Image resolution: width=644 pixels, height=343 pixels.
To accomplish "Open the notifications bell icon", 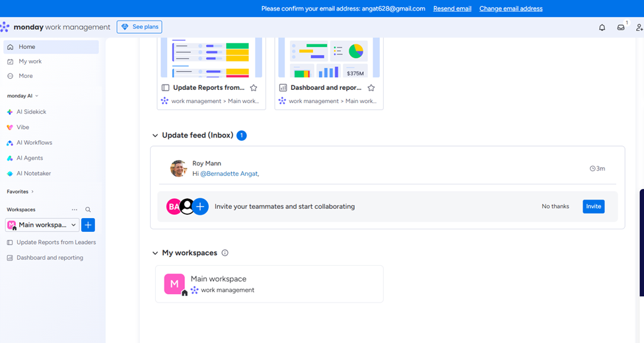I will [x=602, y=28].
